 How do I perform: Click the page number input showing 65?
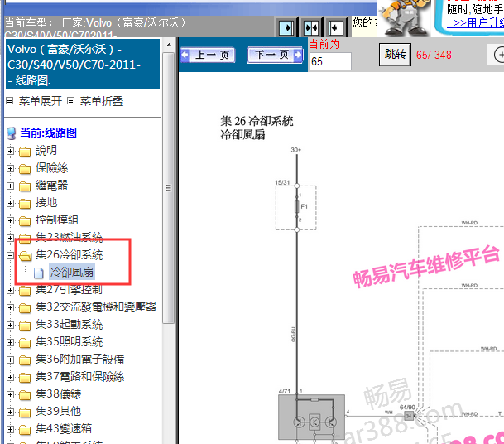330,61
